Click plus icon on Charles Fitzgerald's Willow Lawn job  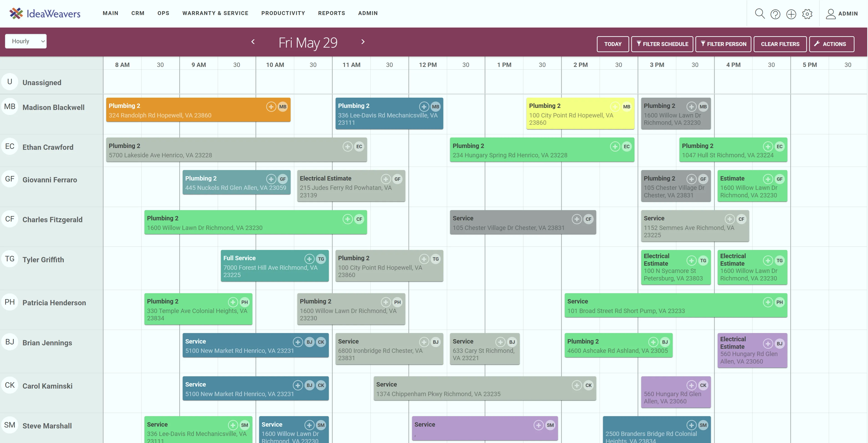click(347, 219)
